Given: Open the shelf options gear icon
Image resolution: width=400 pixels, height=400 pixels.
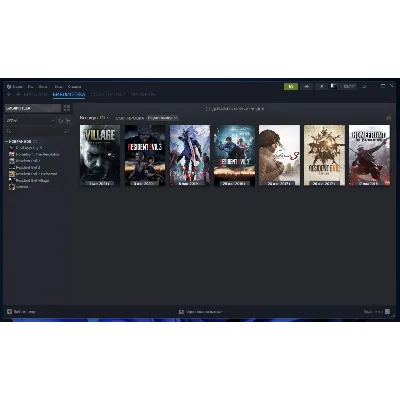Looking at the screenshot, I should [388, 118].
